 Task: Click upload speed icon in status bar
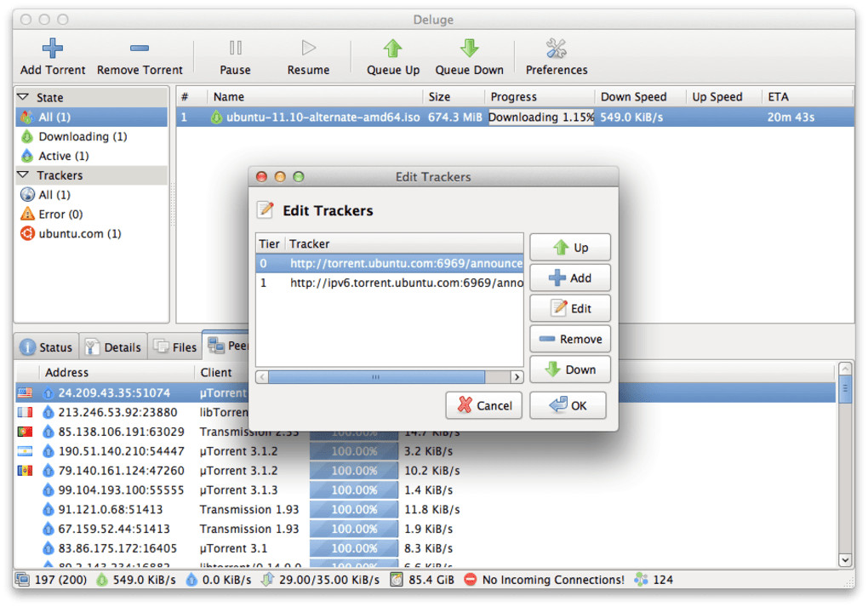pos(191,579)
